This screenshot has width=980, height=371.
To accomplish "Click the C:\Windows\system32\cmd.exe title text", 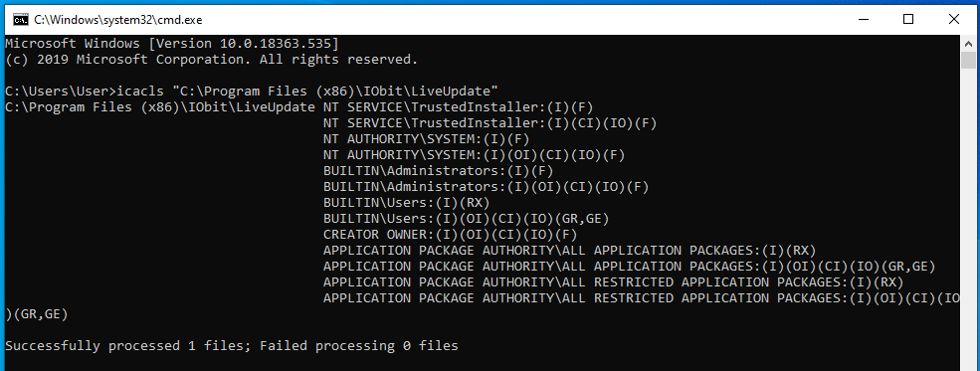I will click(x=118, y=20).
